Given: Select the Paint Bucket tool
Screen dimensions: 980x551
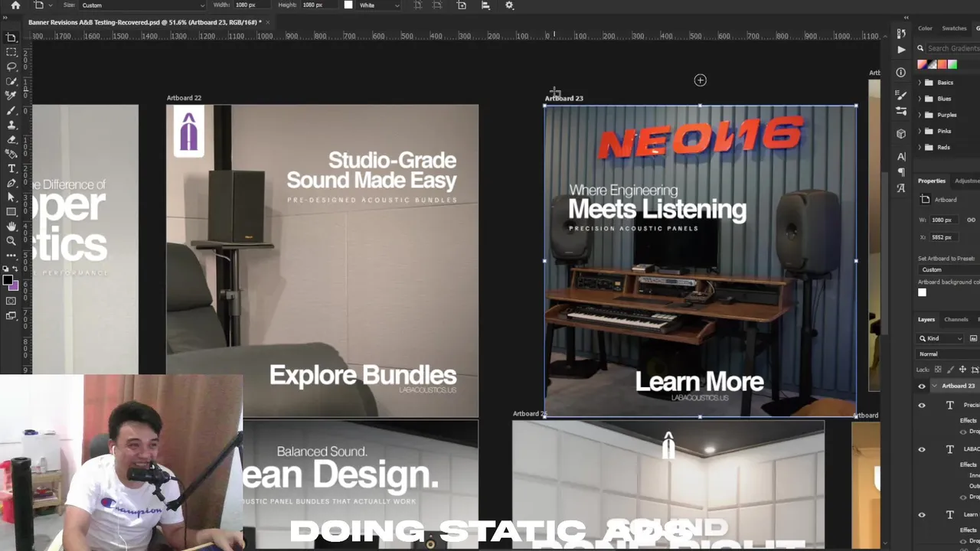Looking at the screenshot, I should tap(11, 154).
